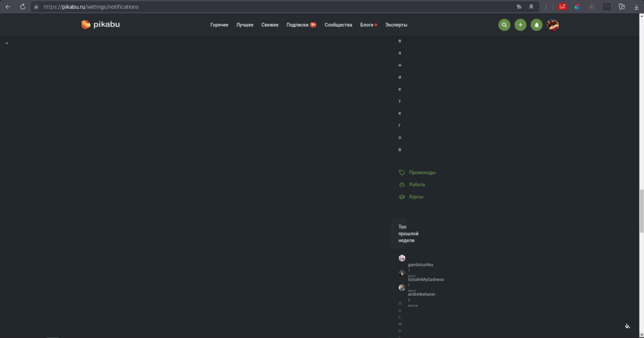
Task: Open the Свежее tab
Action: click(270, 25)
